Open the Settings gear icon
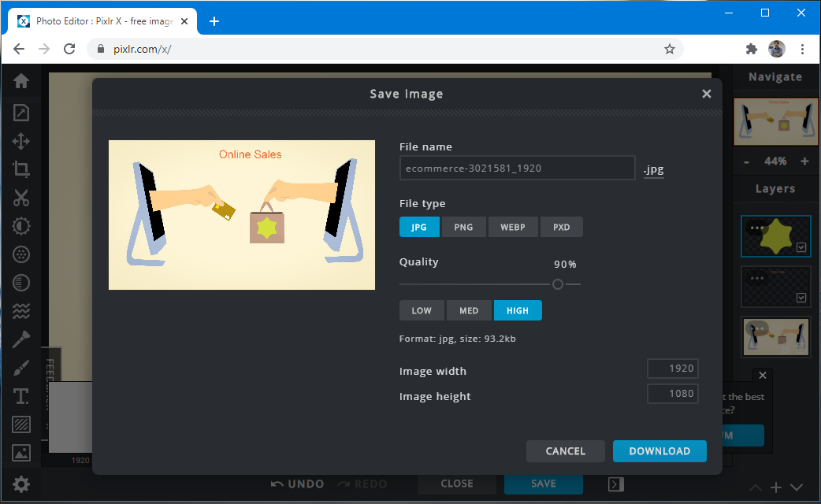The width and height of the screenshot is (821, 504). tap(21, 484)
